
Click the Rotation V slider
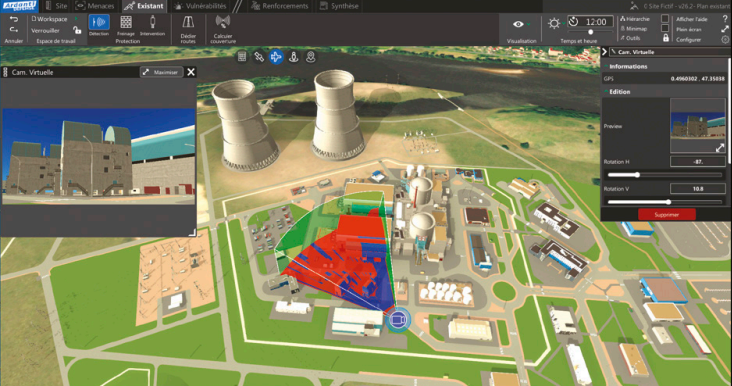[x=664, y=202]
